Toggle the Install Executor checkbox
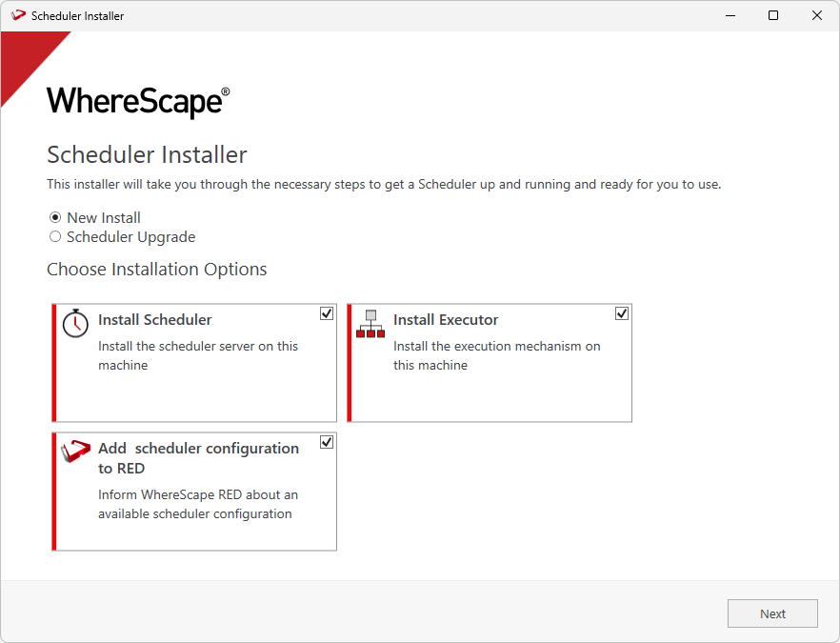Viewport: 840px width, 643px height. 622,313
